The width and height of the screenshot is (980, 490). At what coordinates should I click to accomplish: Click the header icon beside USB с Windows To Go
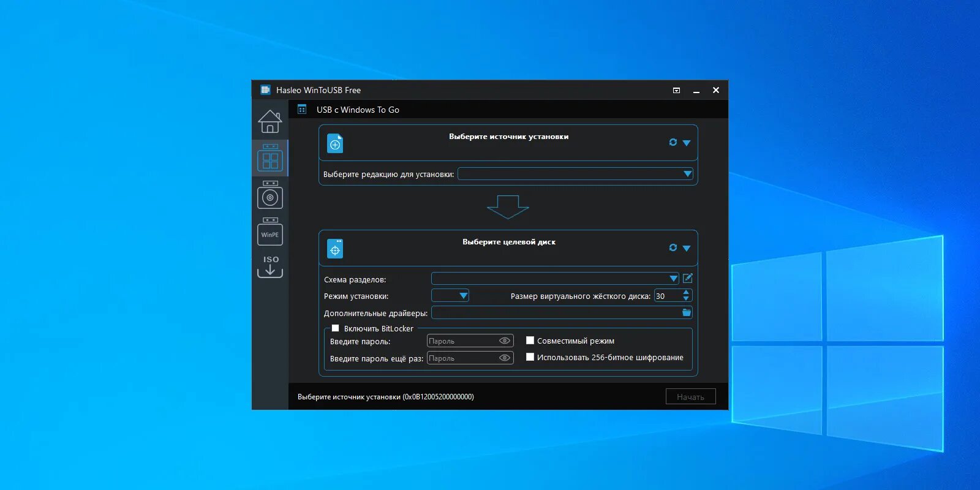302,110
